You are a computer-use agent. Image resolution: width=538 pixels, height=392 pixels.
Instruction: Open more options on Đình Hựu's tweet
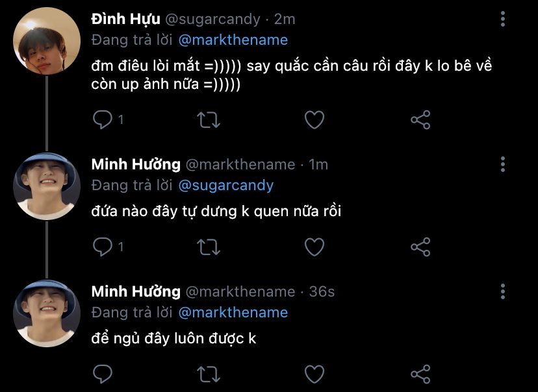click(503, 19)
